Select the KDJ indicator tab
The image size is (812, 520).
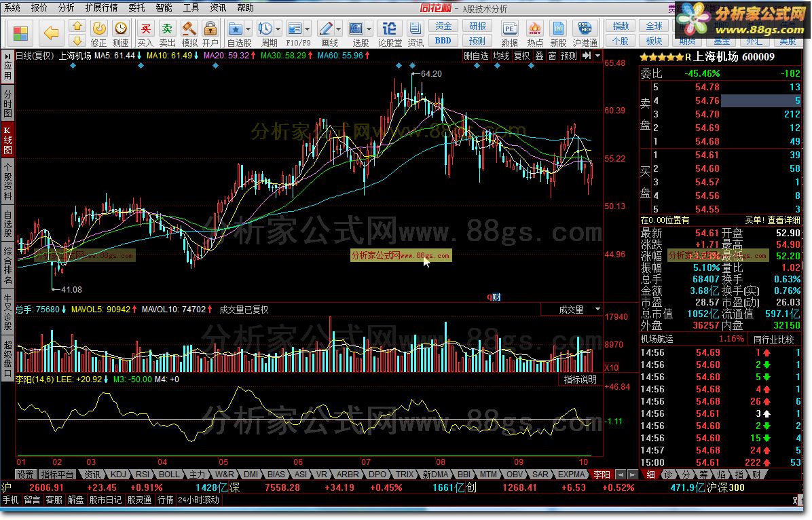(x=118, y=475)
